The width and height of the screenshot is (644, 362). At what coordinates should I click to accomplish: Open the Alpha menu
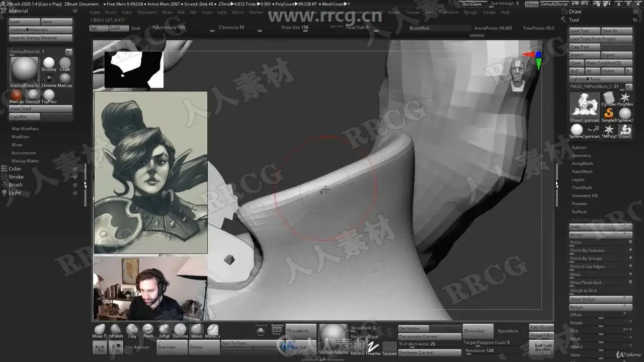tap(95, 12)
